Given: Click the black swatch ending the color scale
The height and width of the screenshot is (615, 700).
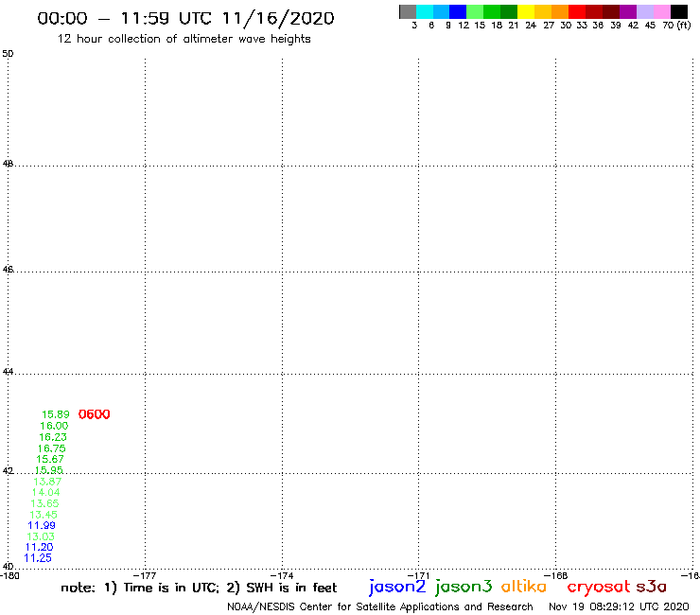Looking at the screenshot, I should [679, 11].
